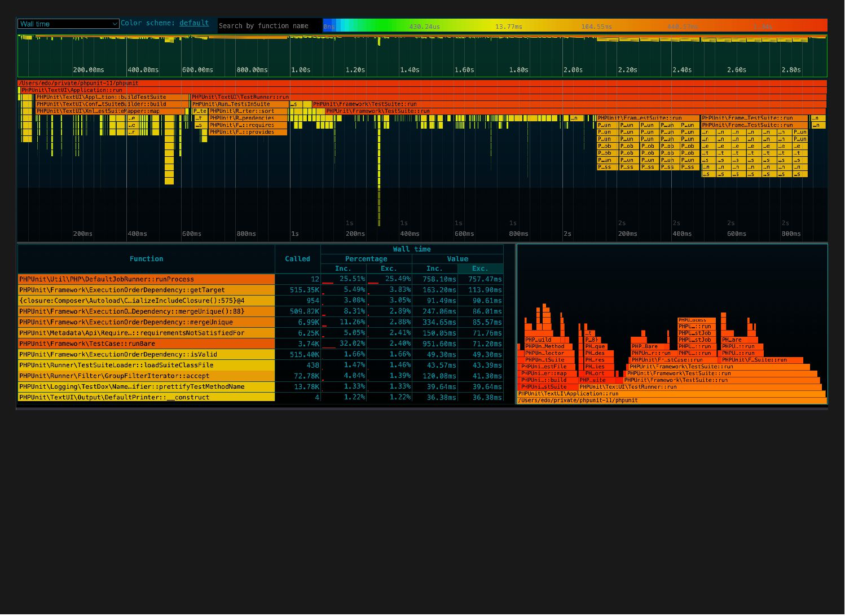Screen dimensions: 845x616
Task: Select DefaultPrinter::__construct function row
Action: (x=146, y=397)
